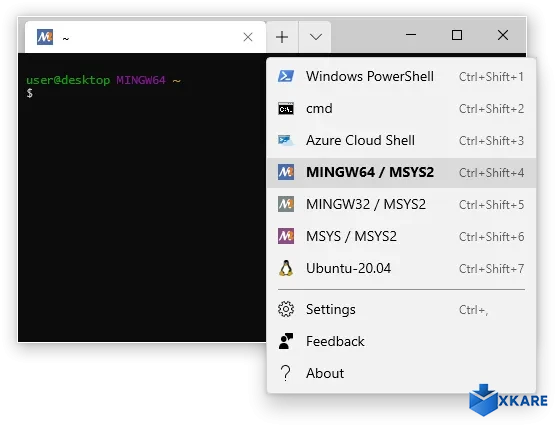558x428 pixels.
Task: Click the purple MSYS MSYS2 icon
Action: 286,236
